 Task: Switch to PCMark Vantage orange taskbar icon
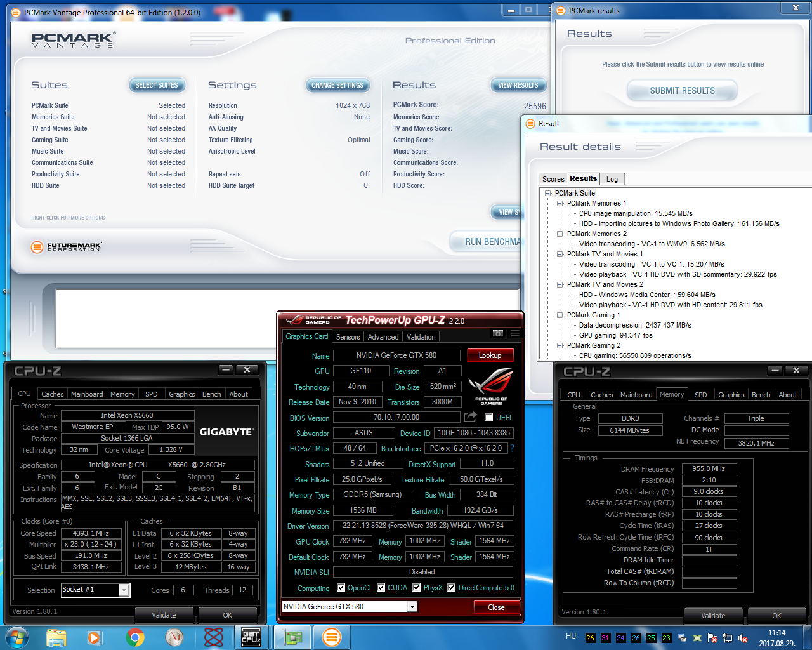[331, 637]
